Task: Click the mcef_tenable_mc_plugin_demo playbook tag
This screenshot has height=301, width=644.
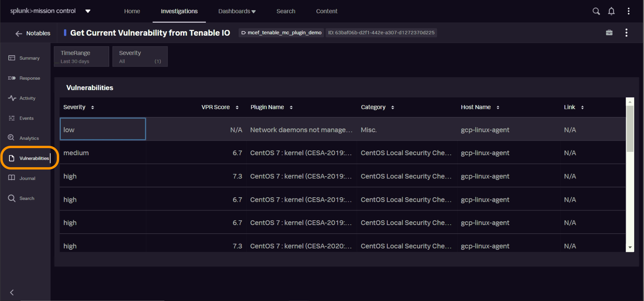Action: pyautogui.click(x=282, y=33)
